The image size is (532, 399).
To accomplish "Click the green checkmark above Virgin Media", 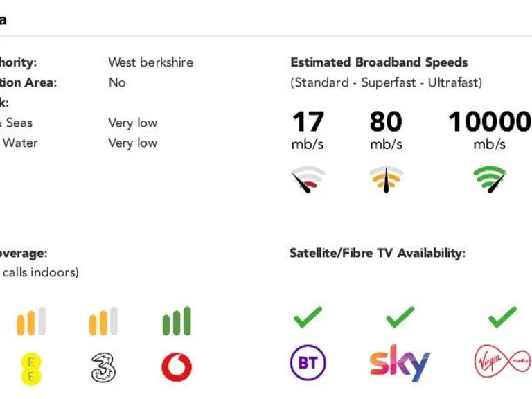I will 502,317.
